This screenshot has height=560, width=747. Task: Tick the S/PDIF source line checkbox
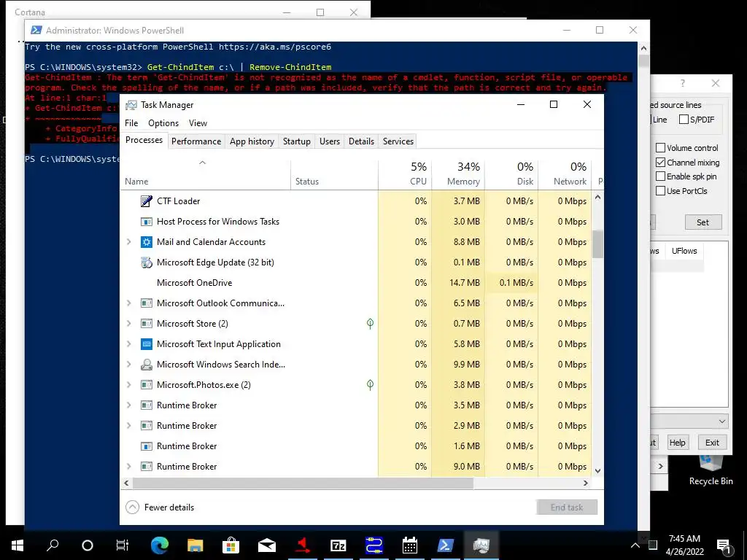click(684, 119)
